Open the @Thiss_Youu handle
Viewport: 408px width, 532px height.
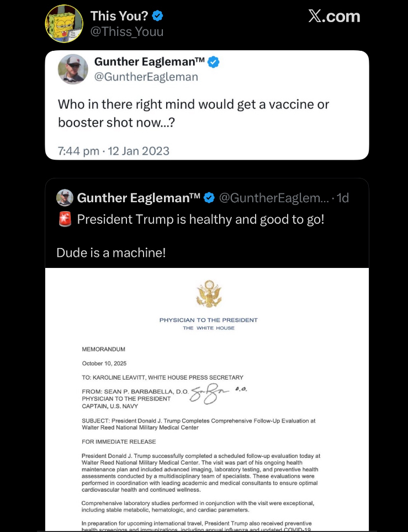[126, 32]
